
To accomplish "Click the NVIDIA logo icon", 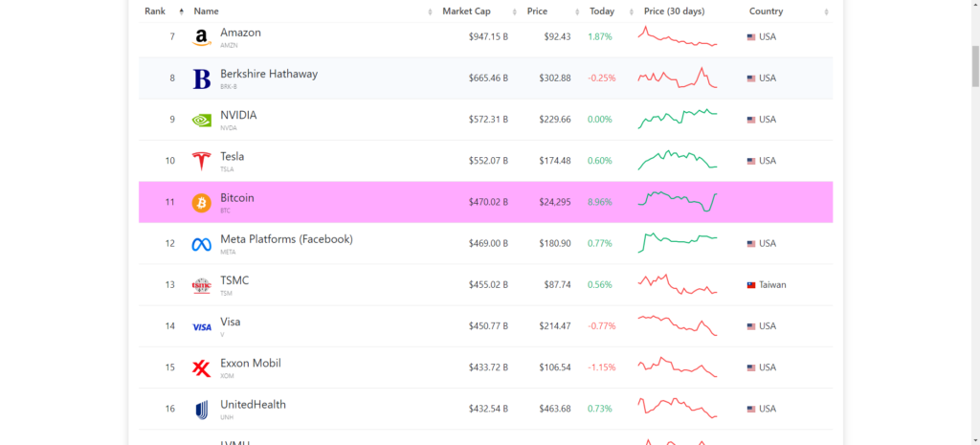I will (201, 120).
